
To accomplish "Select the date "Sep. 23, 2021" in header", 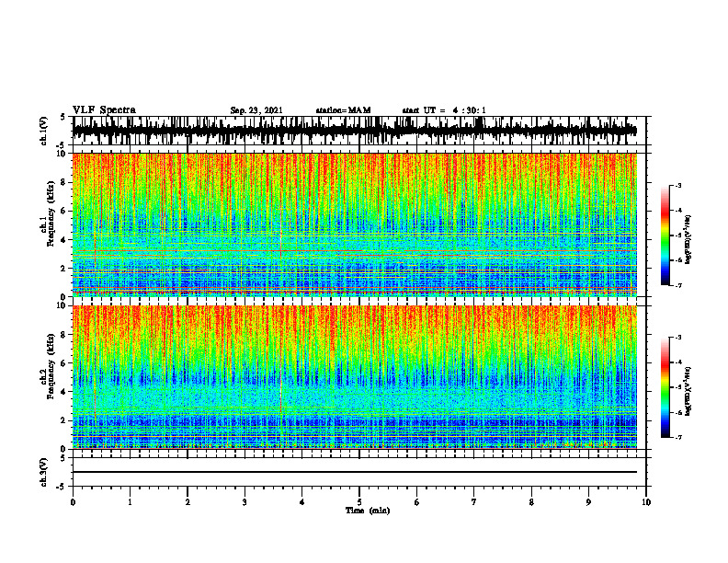I will (x=256, y=110).
